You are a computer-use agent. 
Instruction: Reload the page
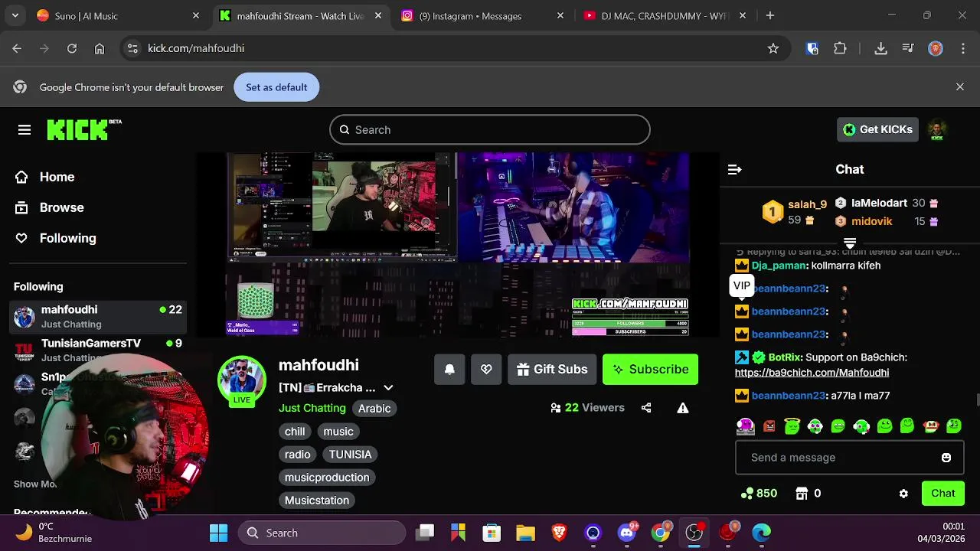[x=72, y=48]
